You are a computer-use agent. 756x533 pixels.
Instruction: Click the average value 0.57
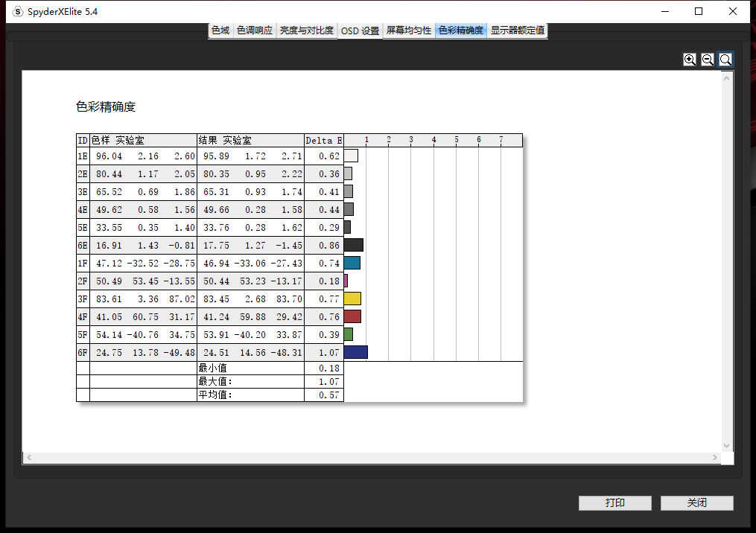click(328, 395)
